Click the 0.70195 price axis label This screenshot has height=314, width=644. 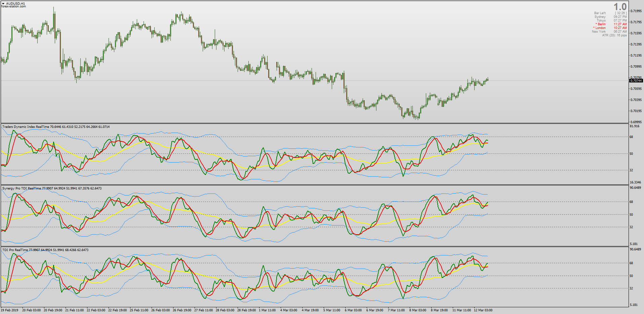[636, 111]
